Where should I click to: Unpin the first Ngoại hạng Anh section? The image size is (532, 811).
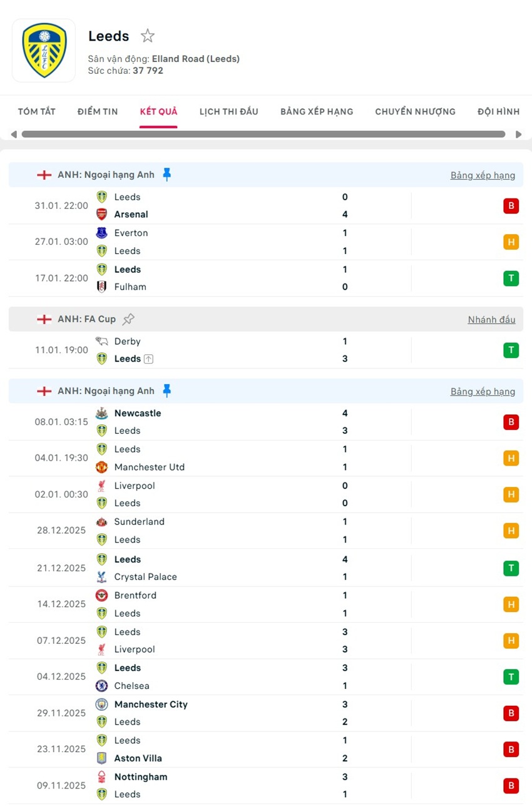166,175
